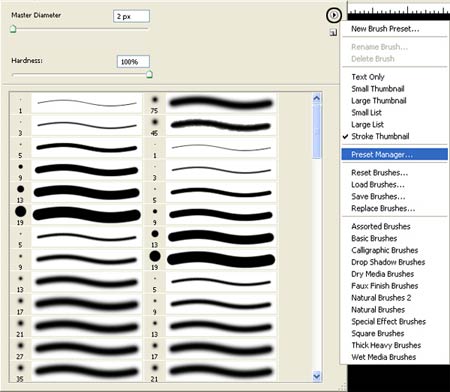
Task: Click the Hardness percentage input field
Action: [x=133, y=62]
